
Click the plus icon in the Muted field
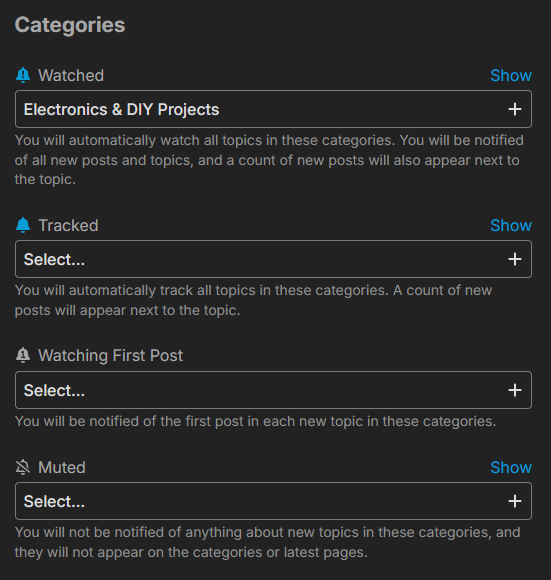(515, 501)
